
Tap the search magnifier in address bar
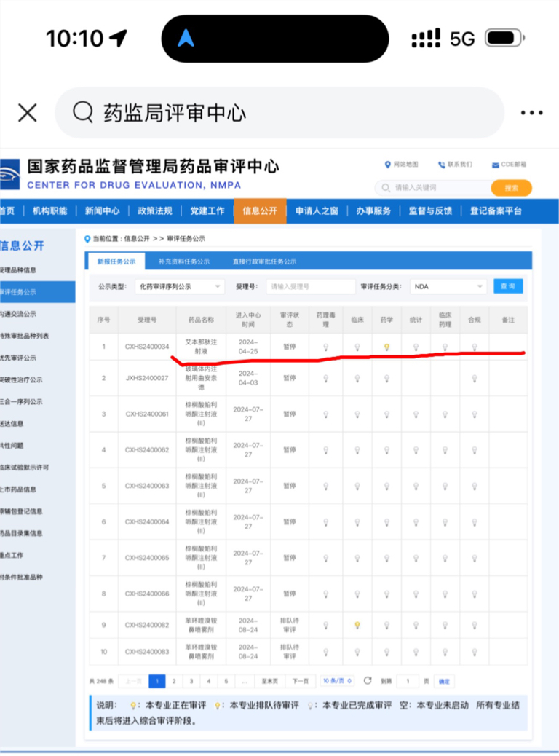[83, 112]
